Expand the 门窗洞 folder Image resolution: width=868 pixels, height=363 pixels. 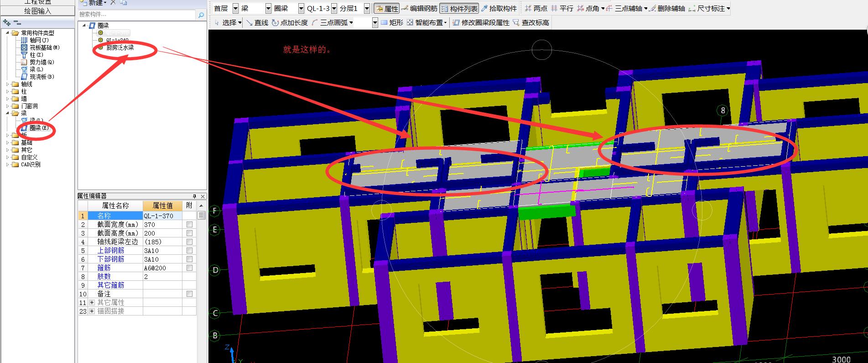coord(7,106)
